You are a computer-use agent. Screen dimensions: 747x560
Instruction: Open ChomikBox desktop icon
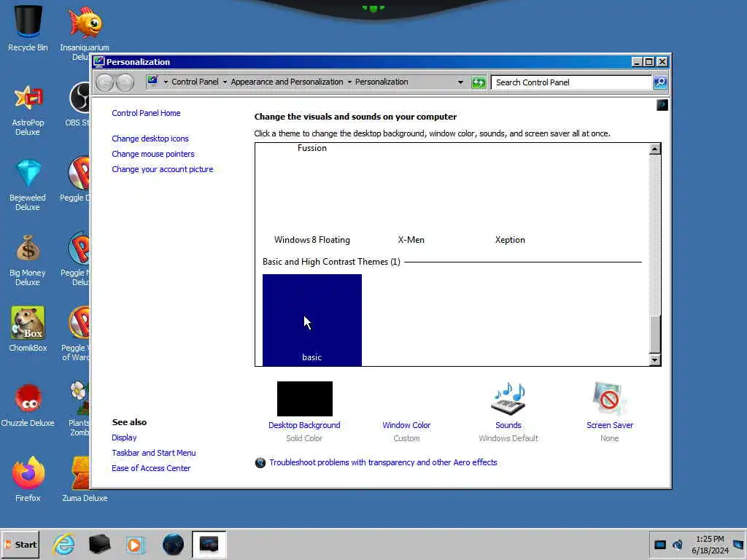coord(28,329)
